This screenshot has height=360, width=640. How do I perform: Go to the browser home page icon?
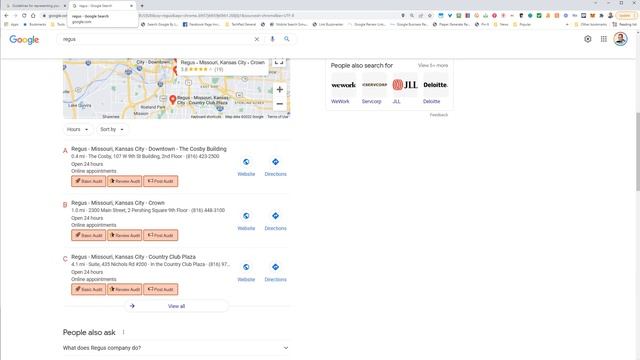click(x=33, y=16)
